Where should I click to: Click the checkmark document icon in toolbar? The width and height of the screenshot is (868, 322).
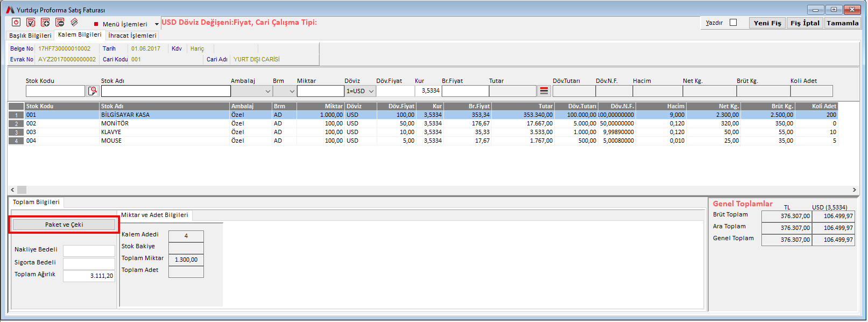click(x=31, y=22)
